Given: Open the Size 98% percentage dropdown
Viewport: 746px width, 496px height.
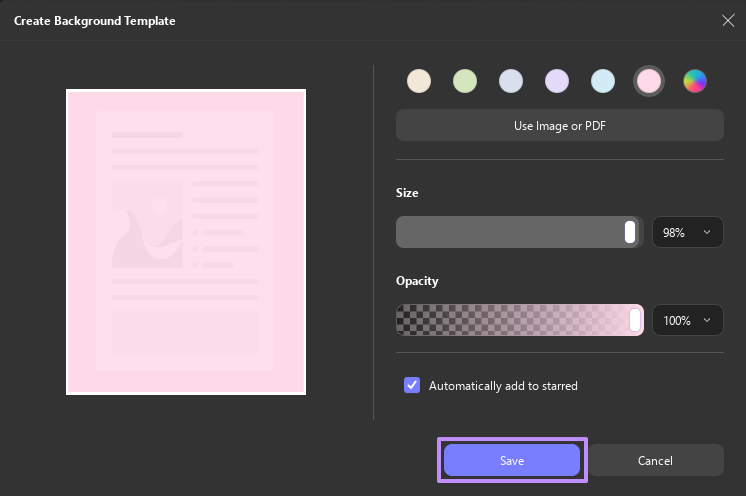Looking at the screenshot, I should pyautogui.click(x=687, y=232).
